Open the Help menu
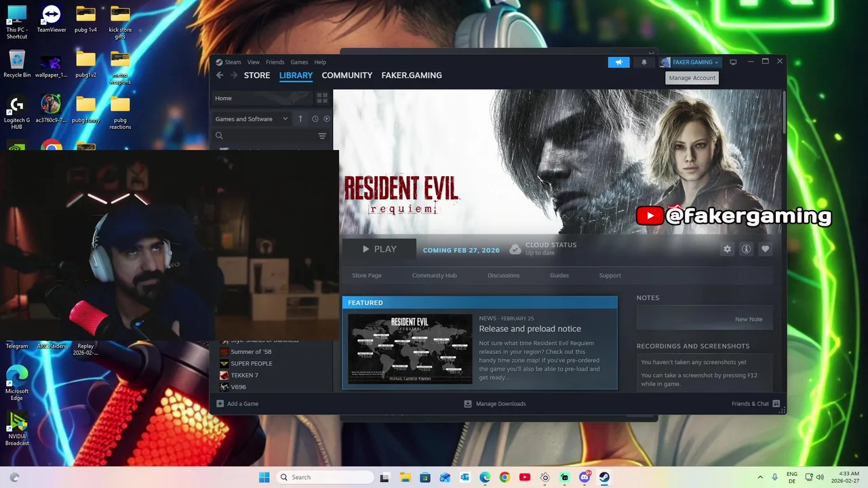The width and height of the screenshot is (868, 488). [x=320, y=62]
